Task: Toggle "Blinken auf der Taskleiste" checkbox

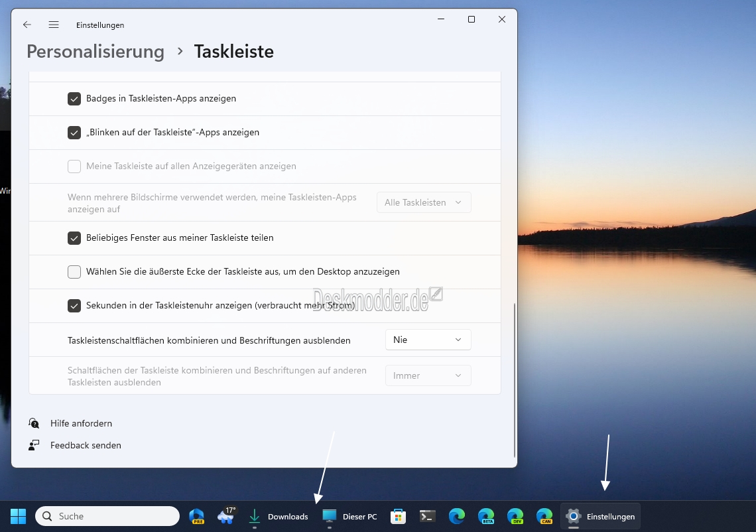Action: [74, 133]
